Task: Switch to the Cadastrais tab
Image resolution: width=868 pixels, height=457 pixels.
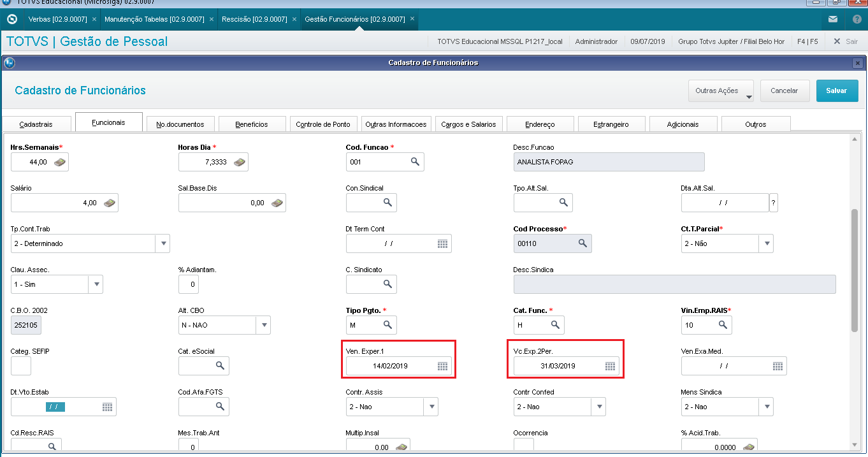Action: click(36, 124)
